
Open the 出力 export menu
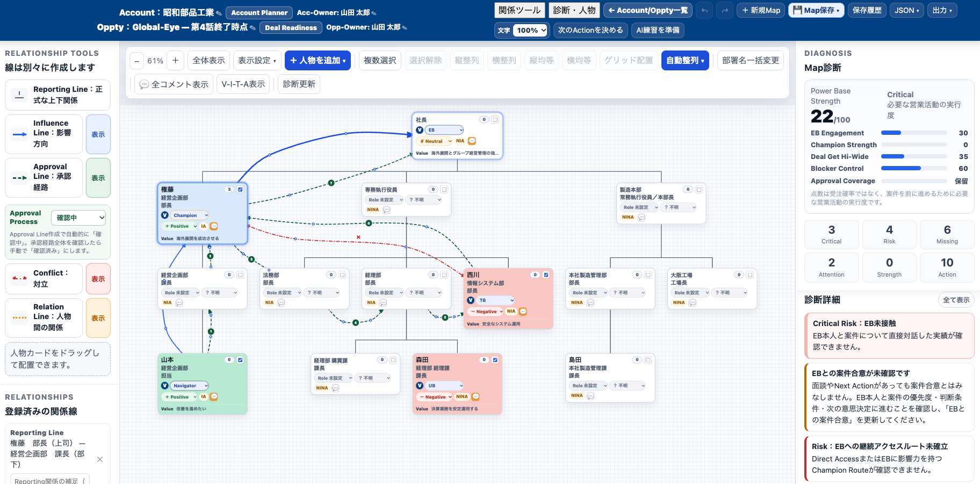942,10
